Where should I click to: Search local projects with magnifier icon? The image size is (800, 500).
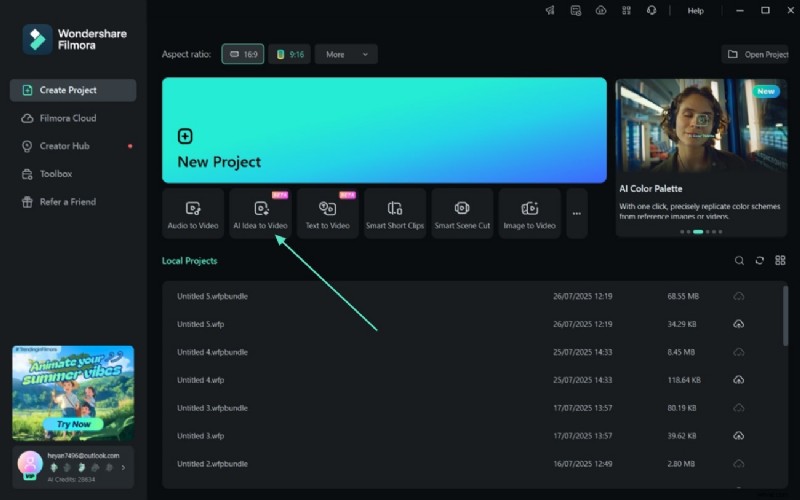(739, 261)
